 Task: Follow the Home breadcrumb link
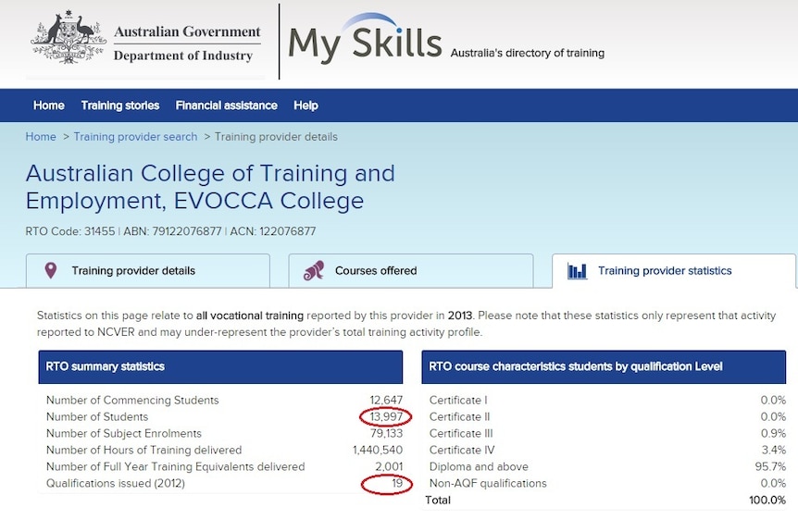click(41, 137)
